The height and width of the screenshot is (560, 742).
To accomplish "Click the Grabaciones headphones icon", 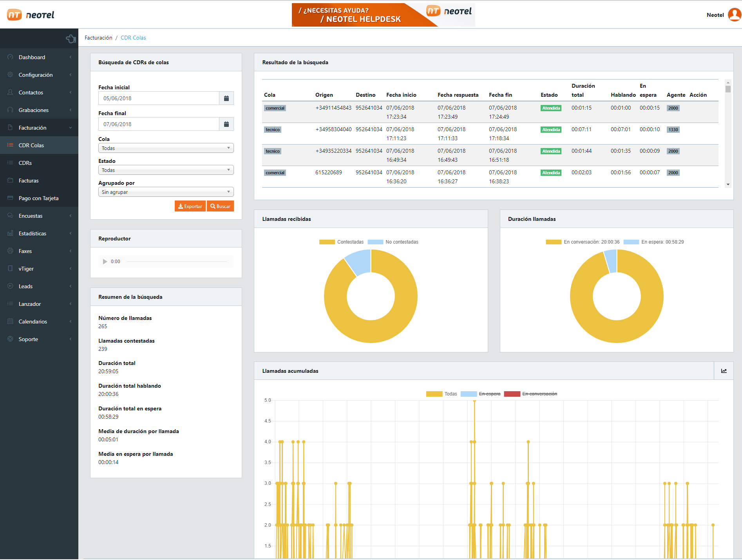I will 10,110.
